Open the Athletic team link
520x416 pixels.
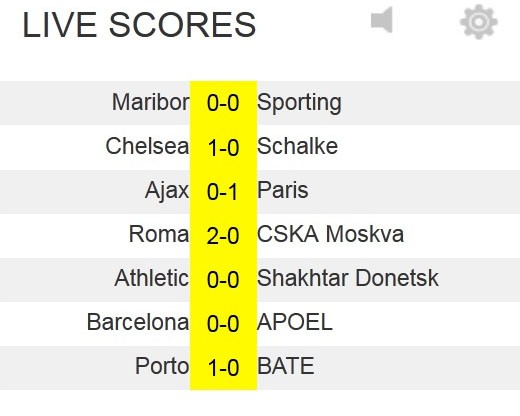152,278
